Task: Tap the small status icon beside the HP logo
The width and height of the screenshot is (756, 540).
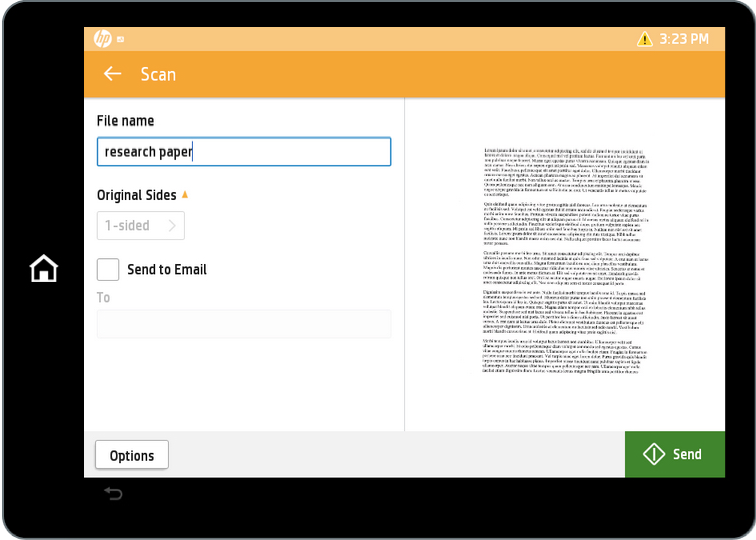Action: coord(121,40)
